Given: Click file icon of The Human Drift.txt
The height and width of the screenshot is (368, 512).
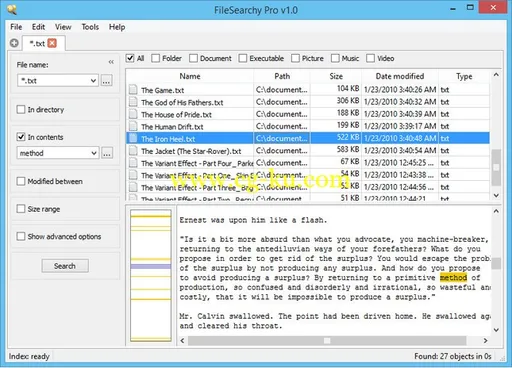Looking at the screenshot, I should [x=133, y=126].
